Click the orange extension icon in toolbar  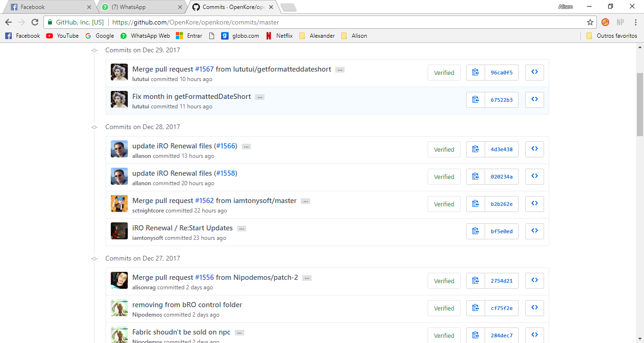[605, 22]
